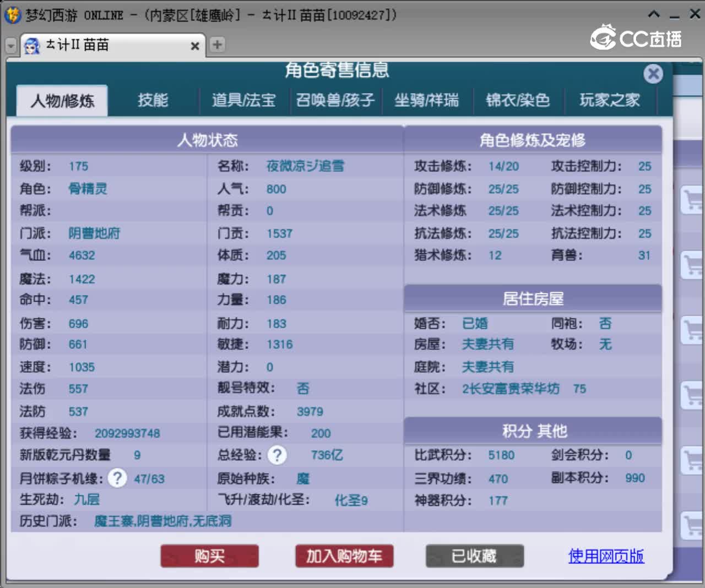Click the 加入购物车 button
The image size is (705, 588).
[344, 556]
